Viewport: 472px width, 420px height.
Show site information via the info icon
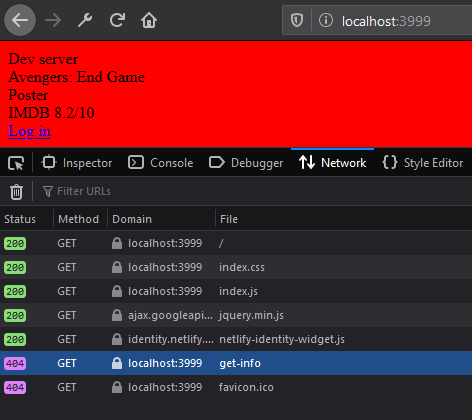326,21
